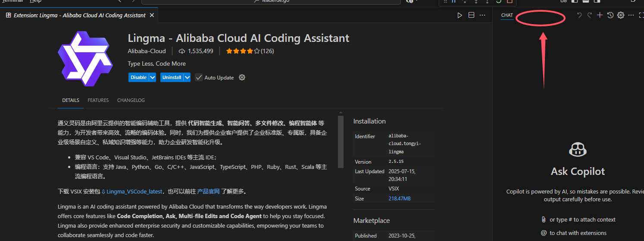Click the @ icon for chat extensions
Viewport: 644px width, 241px height.
pos(544,233)
